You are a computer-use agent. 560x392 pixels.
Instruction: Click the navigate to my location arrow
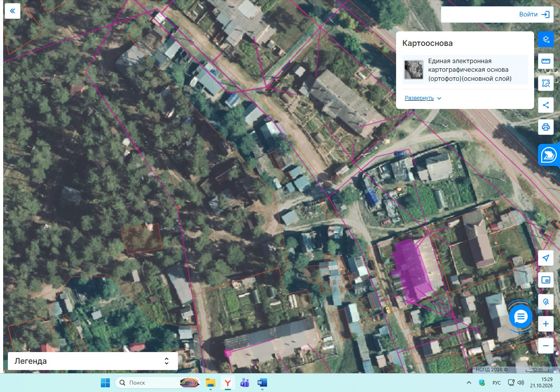tap(546, 258)
